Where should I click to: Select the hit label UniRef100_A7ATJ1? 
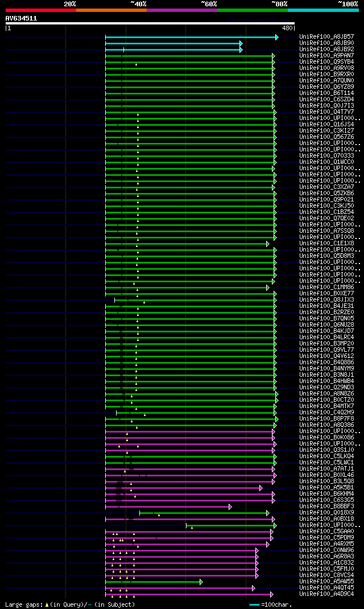click(326, 469)
